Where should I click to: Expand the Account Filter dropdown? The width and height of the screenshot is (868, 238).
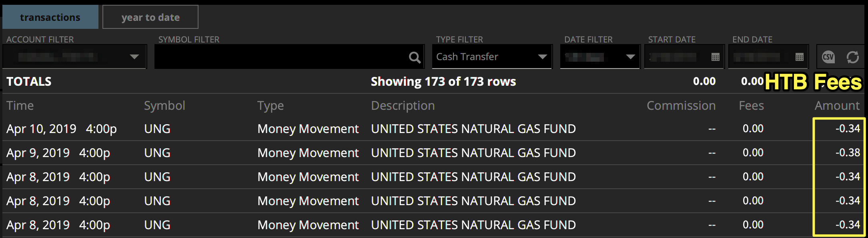pyautogui.click(x=134, y=57)
